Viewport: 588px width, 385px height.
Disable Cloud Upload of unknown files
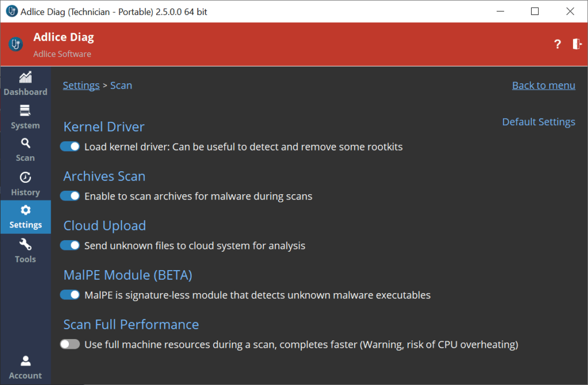click(70, 245)
